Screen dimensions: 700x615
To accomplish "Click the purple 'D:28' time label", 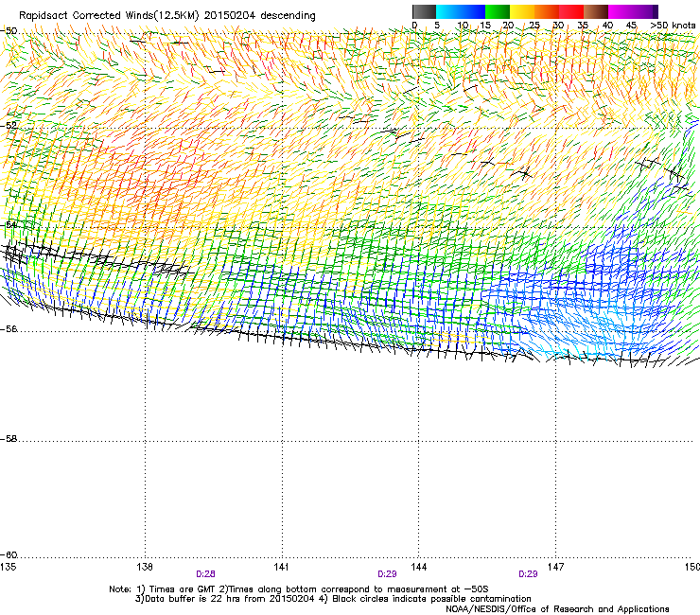I will tap(205, 574).
